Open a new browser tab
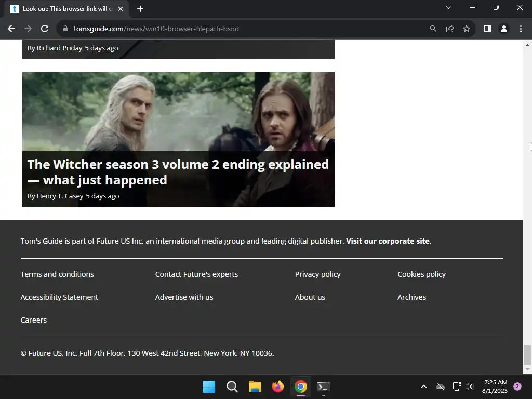 (x=140, y=9)
